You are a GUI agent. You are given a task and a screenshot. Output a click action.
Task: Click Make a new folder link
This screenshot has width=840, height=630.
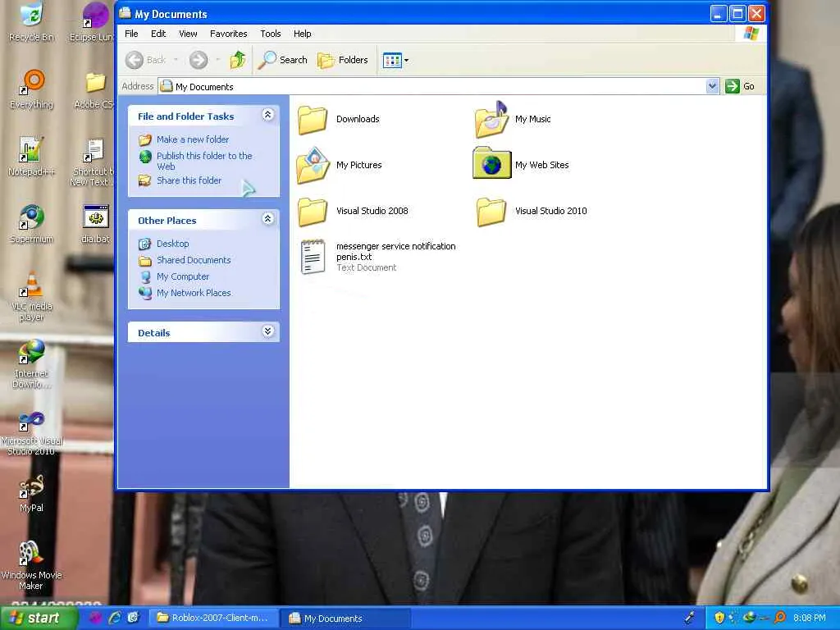tap(193, 139)
